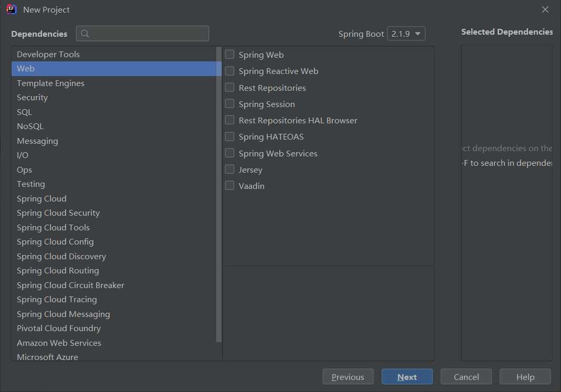Screen dimensions: 561x392
Task: Click the Next button
Action: (x=407, y=377)
